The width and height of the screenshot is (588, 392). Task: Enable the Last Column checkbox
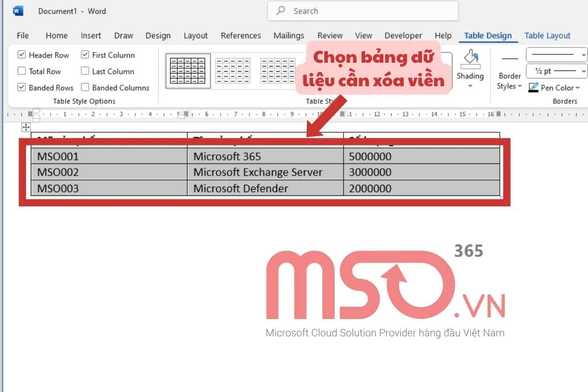click(85, 71)
